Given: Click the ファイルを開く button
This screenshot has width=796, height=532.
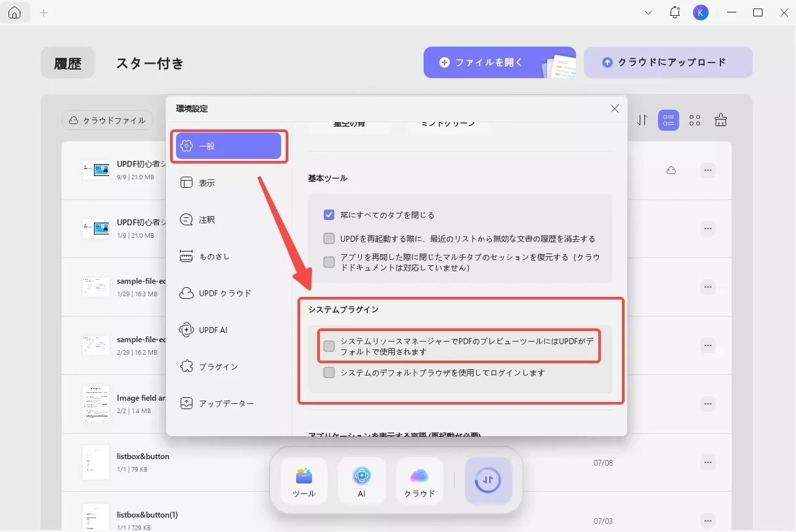Looking at the screenshot, I should coord(499,62).
